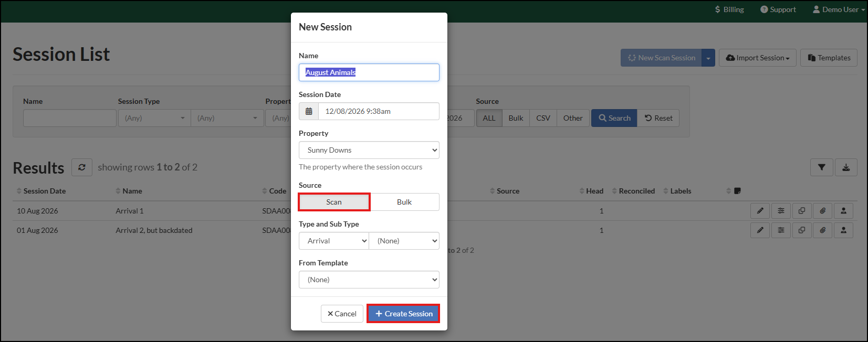This screenshot has width=868, height=342.
Task: Filter the session list source by Bulk
Action: [x=516, y=118]
